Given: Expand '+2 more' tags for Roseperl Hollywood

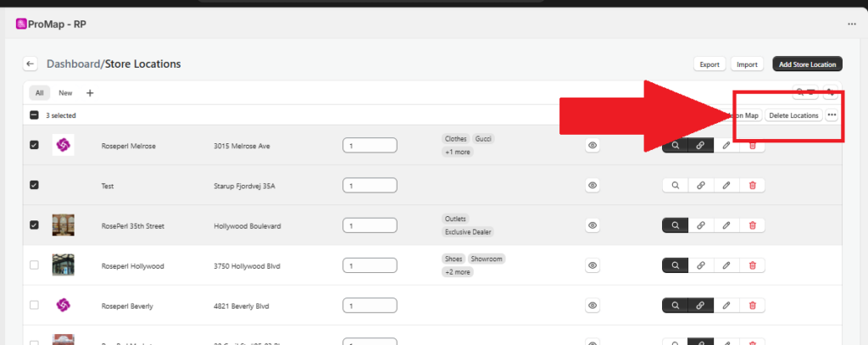Looking at the screenshot, I should [458, 272].
